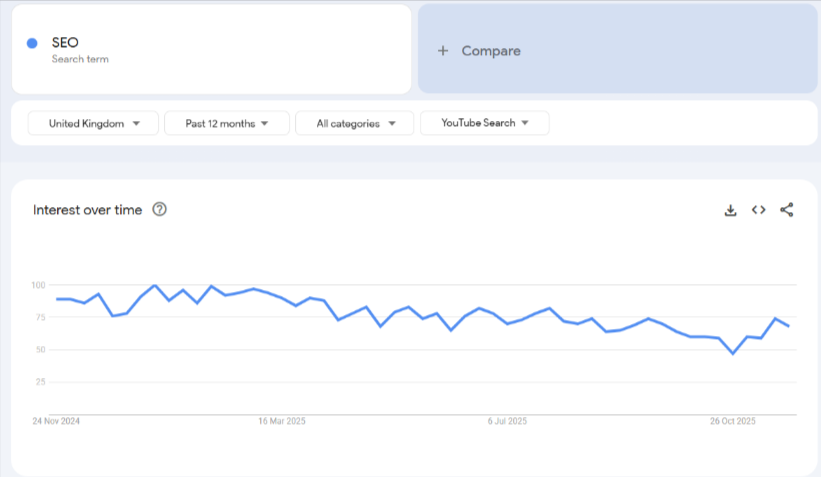This screenshot has height=477, width=821.
Task: Click the plus icon beside Compare
Action: click(443, 51)
